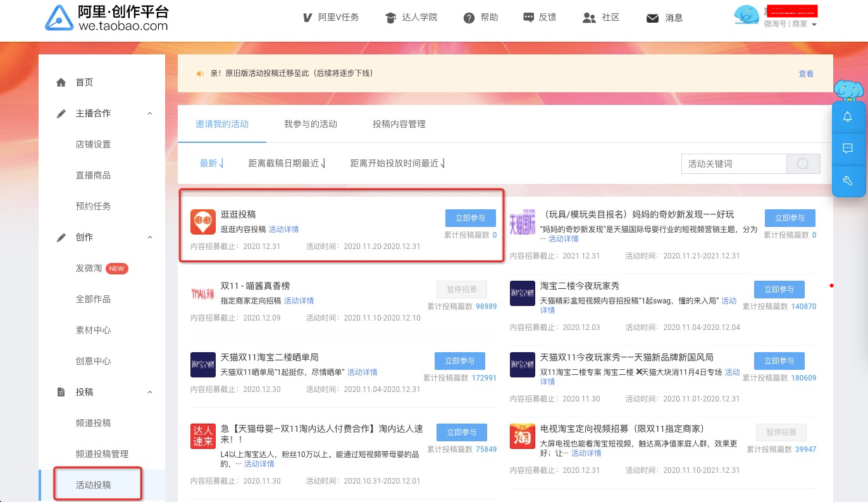Image resolution: width=868 pixels, height=502 pixels.
Task: Open account dropdown arrow beside 微淘号|商家
Action: (x=814, y=25)
